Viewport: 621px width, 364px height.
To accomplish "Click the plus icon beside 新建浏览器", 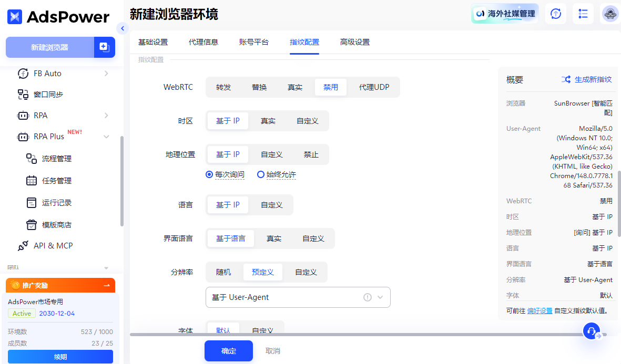I will click(x=104, y=47).
